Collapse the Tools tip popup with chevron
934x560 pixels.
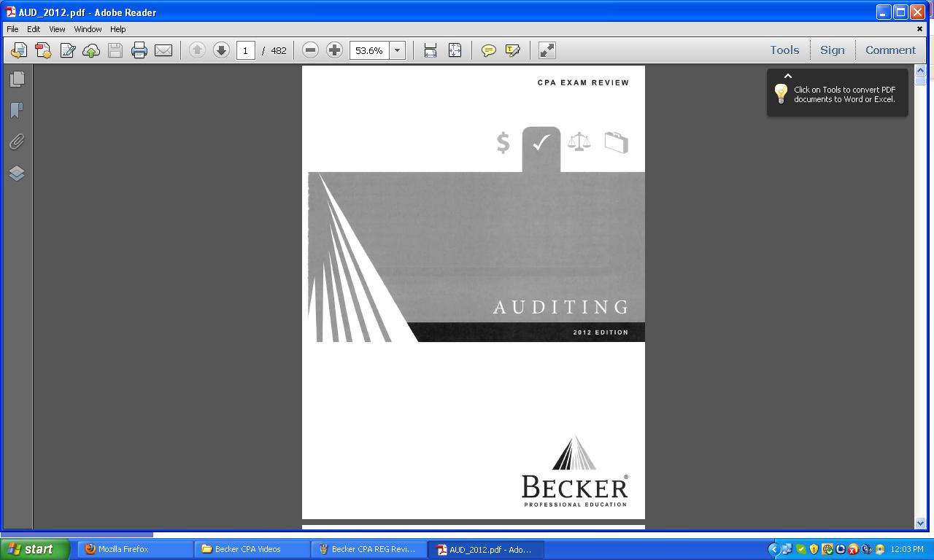pyautogui.click(x=787, y=76)
